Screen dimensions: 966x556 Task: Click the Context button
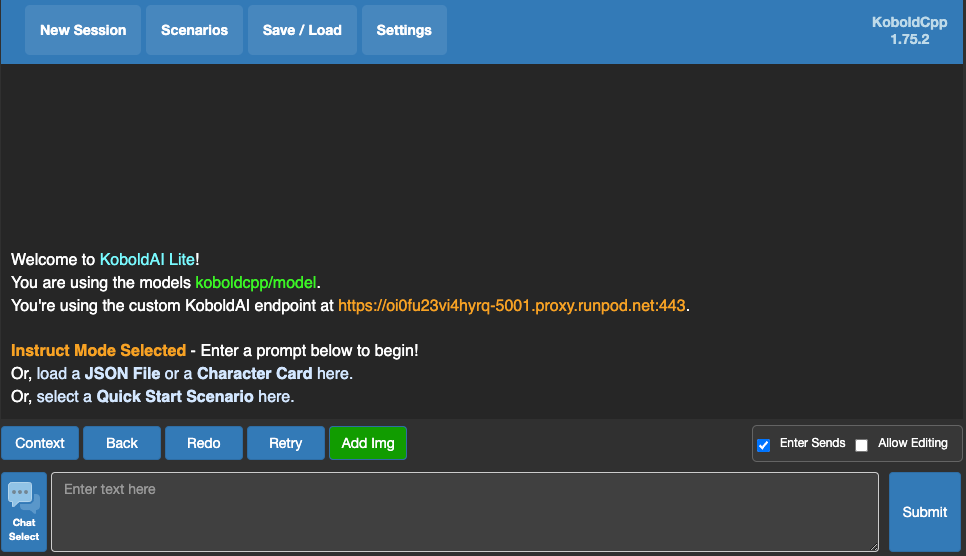click(40, 443)
